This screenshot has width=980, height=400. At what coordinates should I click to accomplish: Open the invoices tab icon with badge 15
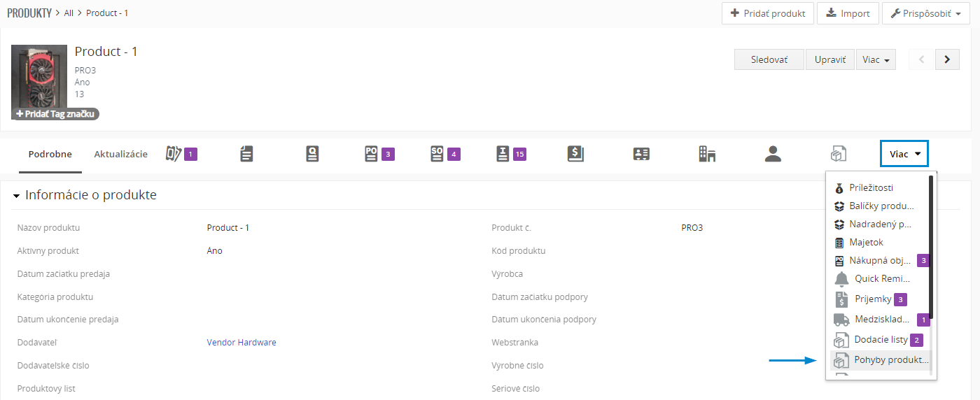pyautogui.click(x=510, y=154)
